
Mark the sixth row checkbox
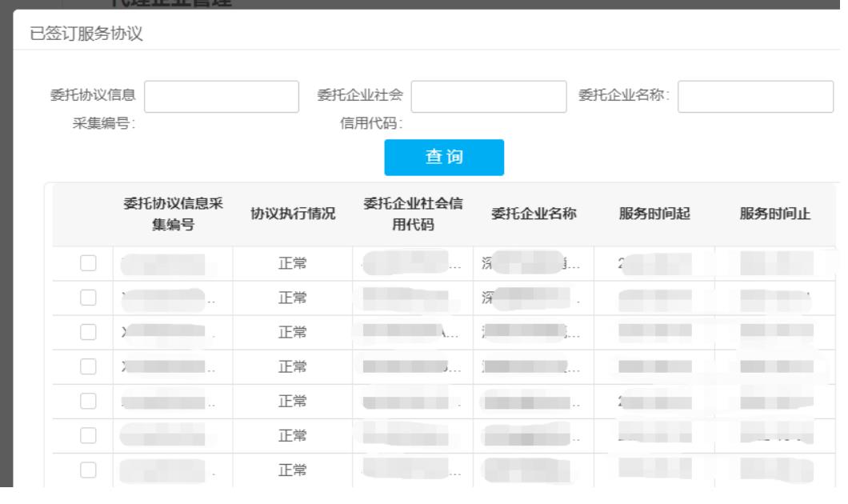(88, 435)
